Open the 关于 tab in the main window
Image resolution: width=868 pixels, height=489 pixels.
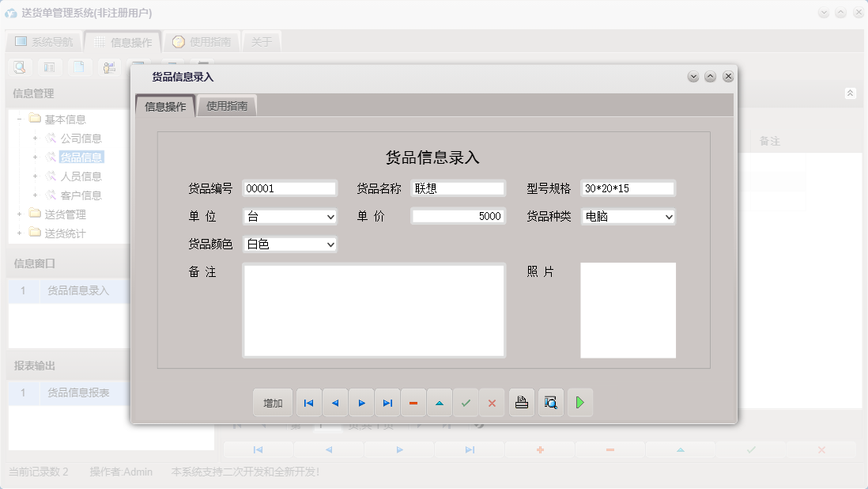coord(262,40)
